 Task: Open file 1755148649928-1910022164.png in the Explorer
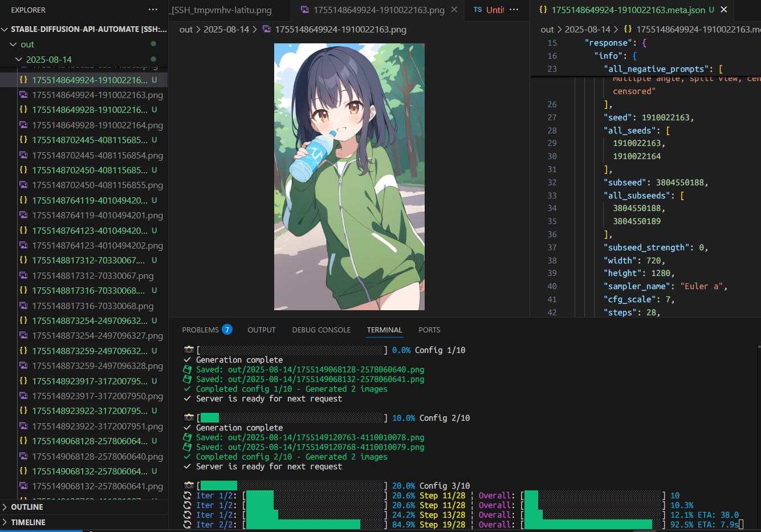[97, 125]
